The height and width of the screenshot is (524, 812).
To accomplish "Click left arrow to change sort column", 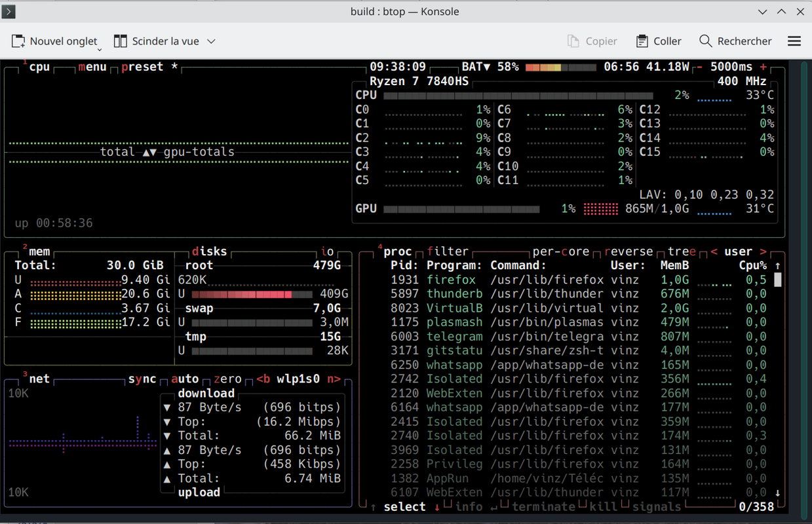I will 714,252.
